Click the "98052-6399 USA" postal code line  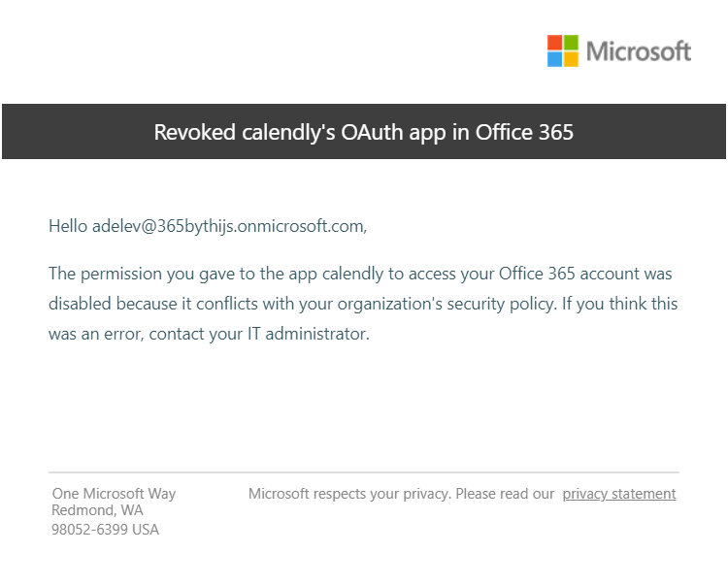click(x=105, y=530)
